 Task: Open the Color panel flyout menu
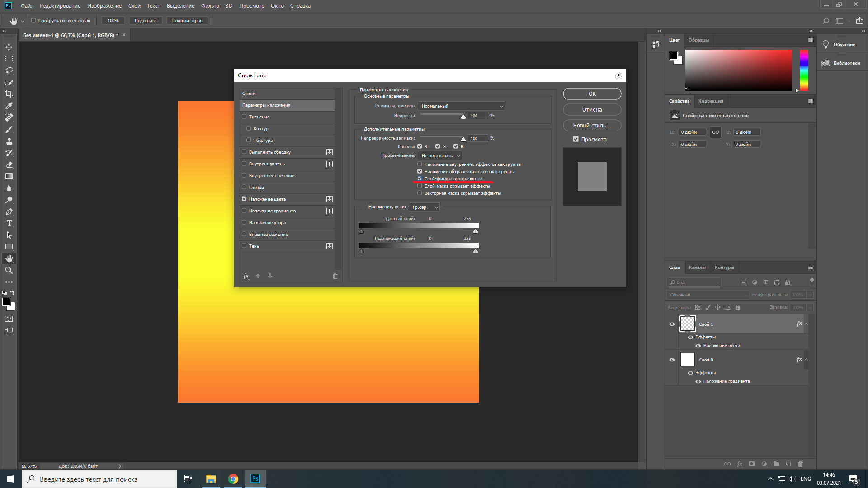(x=810, y=40)
